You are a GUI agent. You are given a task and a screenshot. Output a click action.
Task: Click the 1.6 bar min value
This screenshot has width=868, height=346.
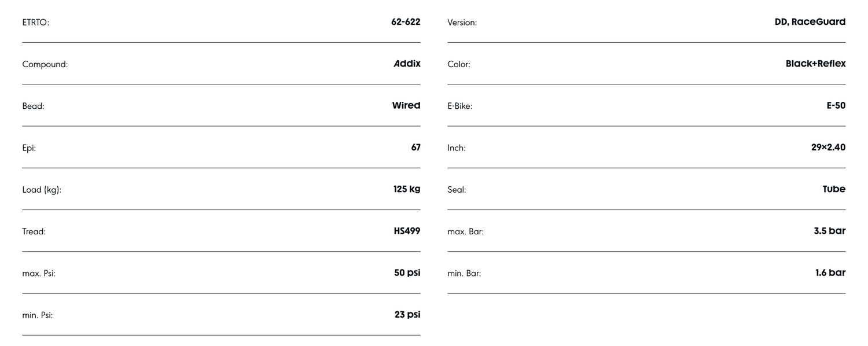tap(830, 273)
